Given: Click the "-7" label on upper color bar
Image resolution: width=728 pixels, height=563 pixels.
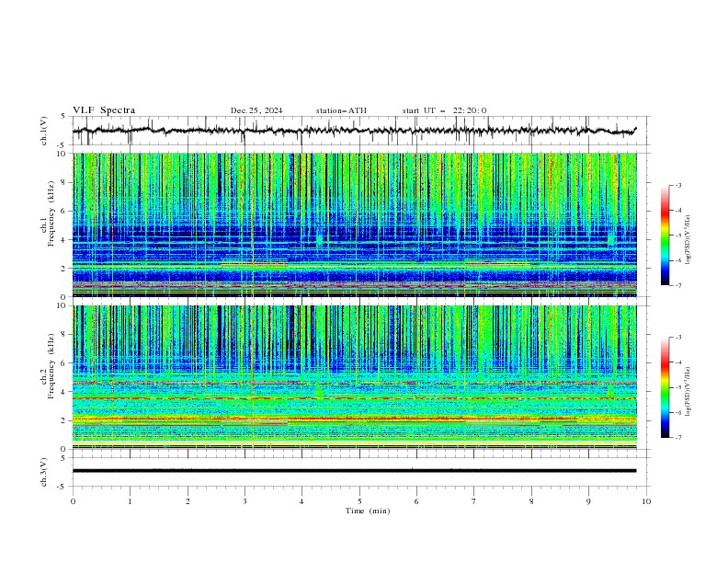Looking at the screenshot, I should point(677,285).
